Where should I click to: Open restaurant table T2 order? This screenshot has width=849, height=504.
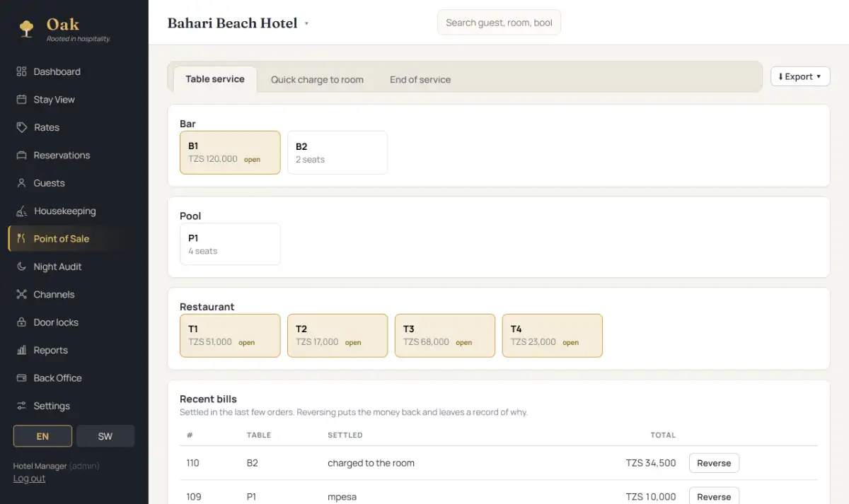[337, 336]
